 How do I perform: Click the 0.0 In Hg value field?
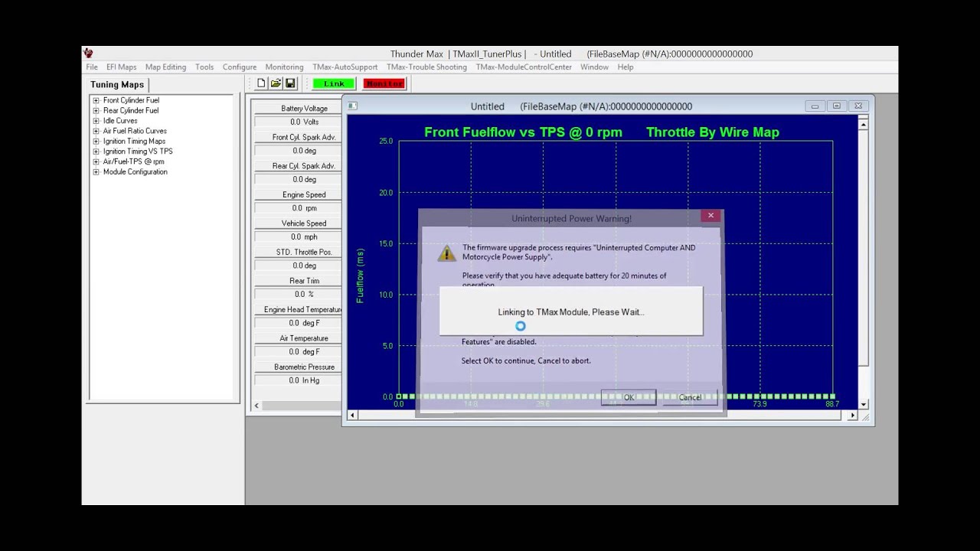[298, 380]
